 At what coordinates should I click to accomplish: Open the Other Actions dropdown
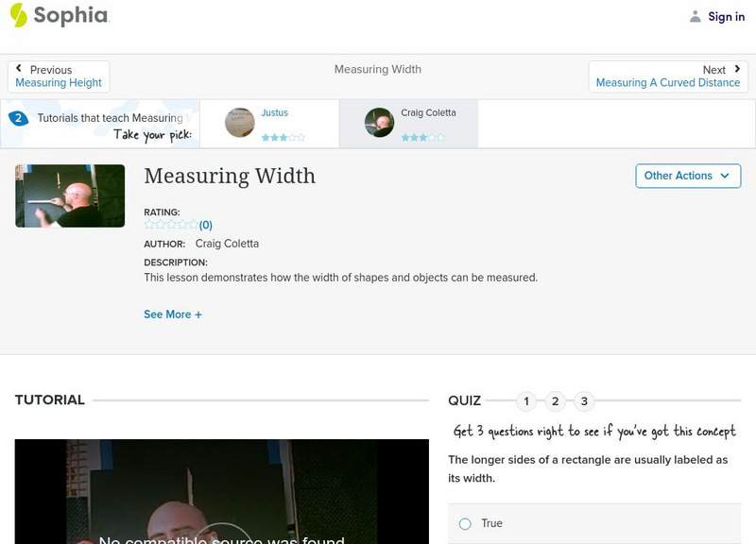[x=687, y=176]
